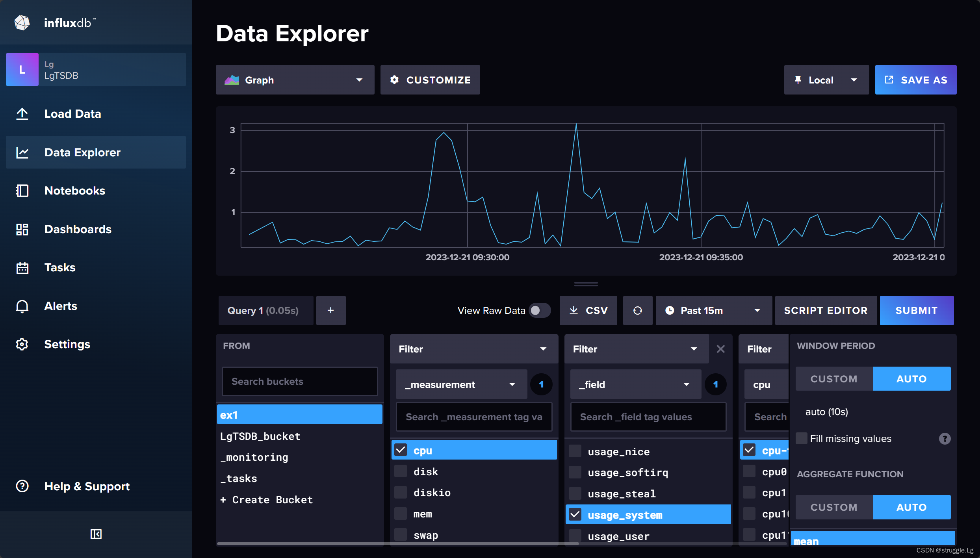This screenshot has width=980, height=558.
Task: Open Load Data via the upload icon
Action: point(22,114)
